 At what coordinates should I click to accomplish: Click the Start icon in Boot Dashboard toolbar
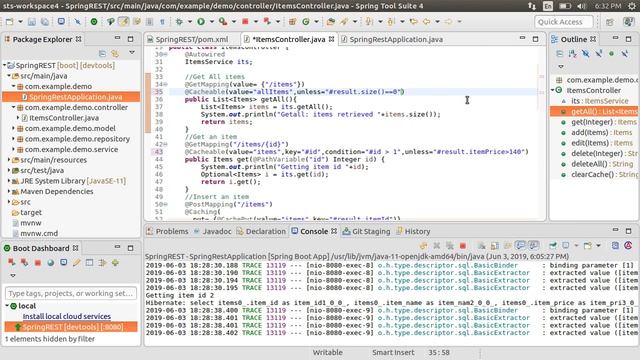pos(11,262)
